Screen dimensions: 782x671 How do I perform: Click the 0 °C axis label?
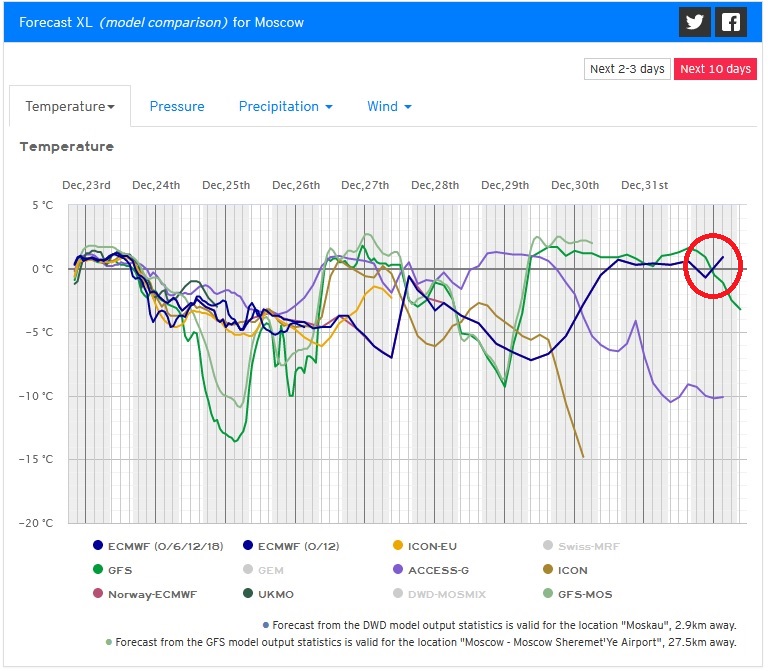pos(42,269)
